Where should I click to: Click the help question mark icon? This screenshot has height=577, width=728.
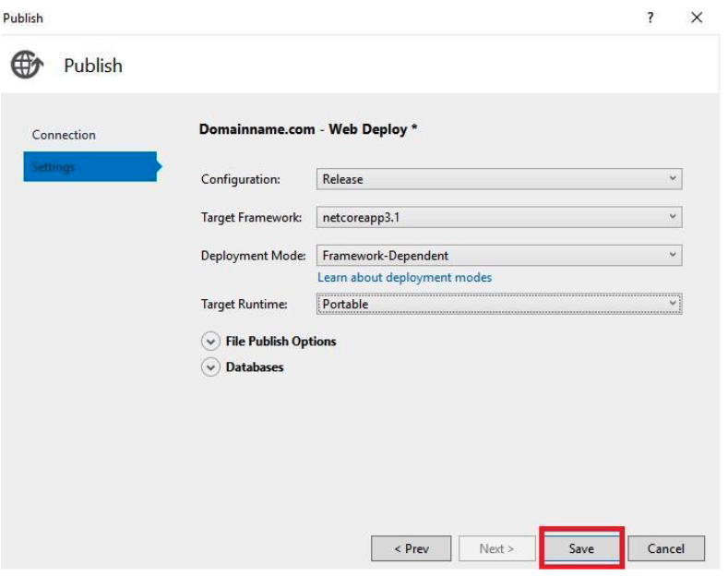coord(650,18)
